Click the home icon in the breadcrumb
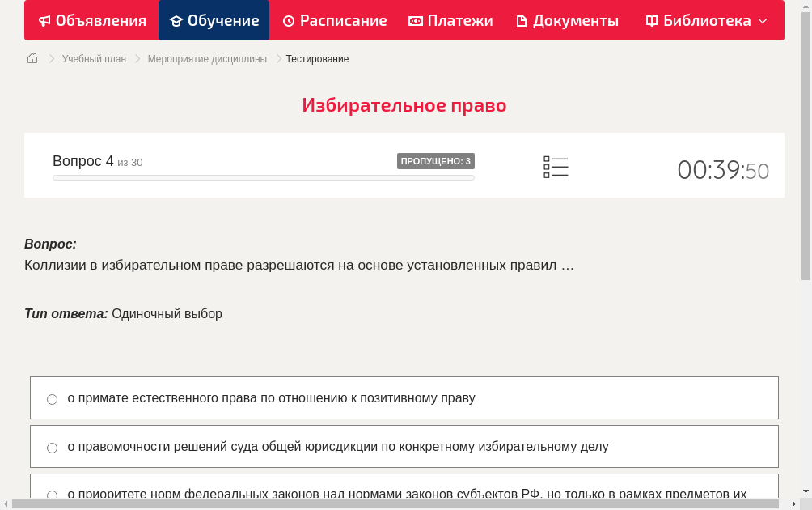Viewport: 812px width, 510px height. click(32, 58)
